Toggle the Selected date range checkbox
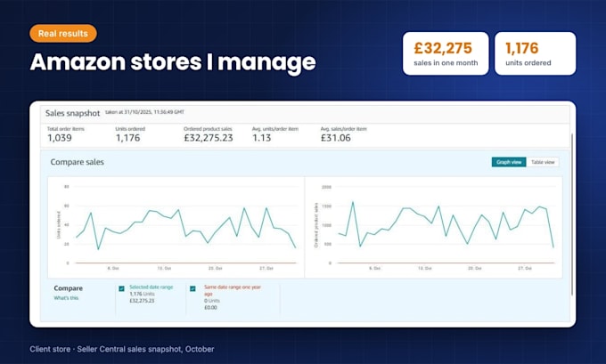The height and width of the screenshot is (364, 606). click(x=122, y=288)
